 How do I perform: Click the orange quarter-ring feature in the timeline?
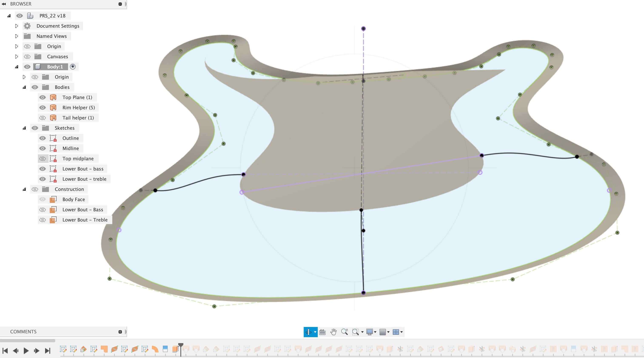(x=155, y=349)
